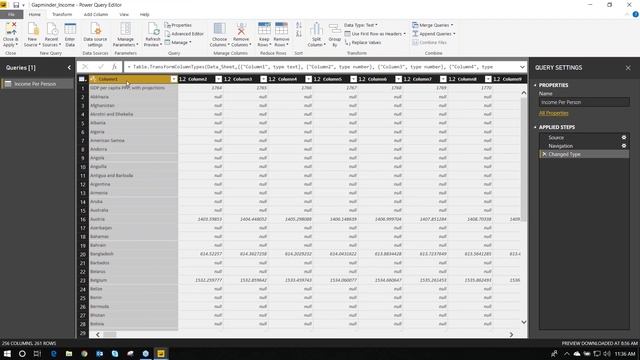Open the Data Type: Text dropdown
This screenshot has width=640, height=360.
point(361,25)
